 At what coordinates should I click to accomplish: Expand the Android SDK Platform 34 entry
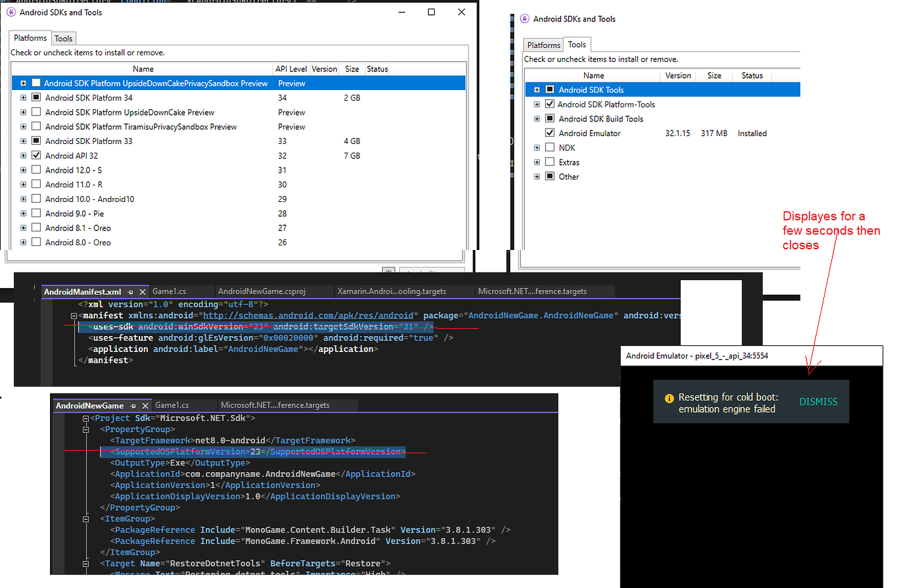pos(23,97)
